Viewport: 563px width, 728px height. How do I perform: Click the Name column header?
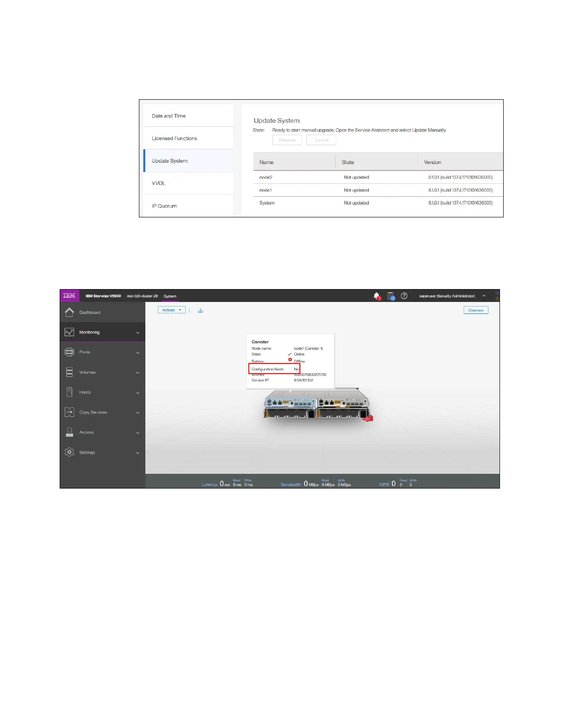(294, 162)
